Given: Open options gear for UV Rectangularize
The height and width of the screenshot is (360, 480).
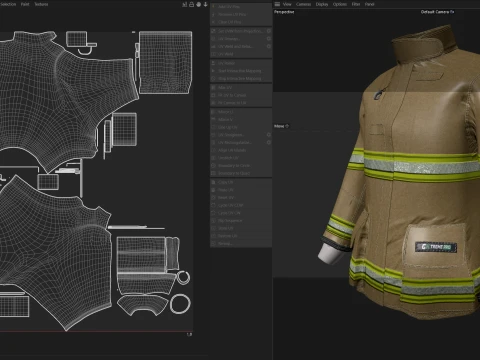Looking at the screenshot, I should [269, 142].
